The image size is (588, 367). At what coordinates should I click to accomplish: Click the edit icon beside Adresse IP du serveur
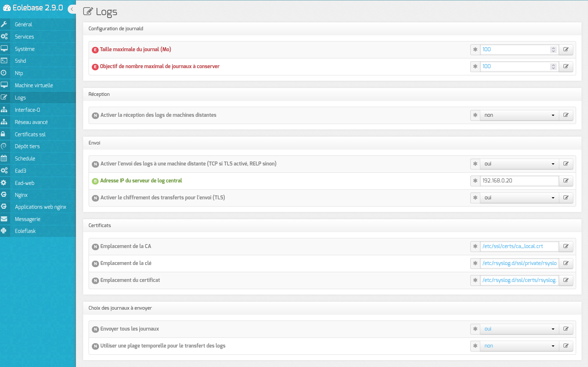(566, 181)
